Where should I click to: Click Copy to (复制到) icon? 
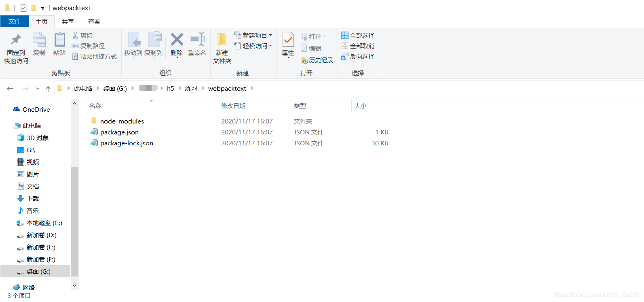[155, 39]
